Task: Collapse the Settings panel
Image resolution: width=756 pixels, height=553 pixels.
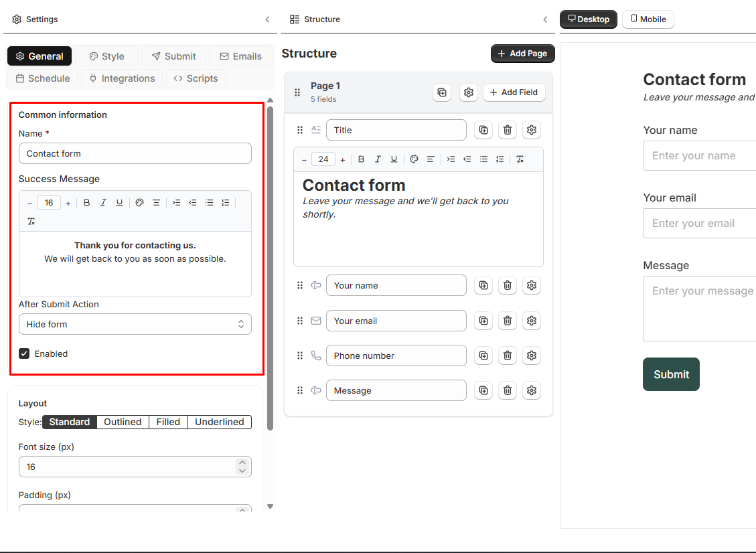Action: click(x=268, y=19)
